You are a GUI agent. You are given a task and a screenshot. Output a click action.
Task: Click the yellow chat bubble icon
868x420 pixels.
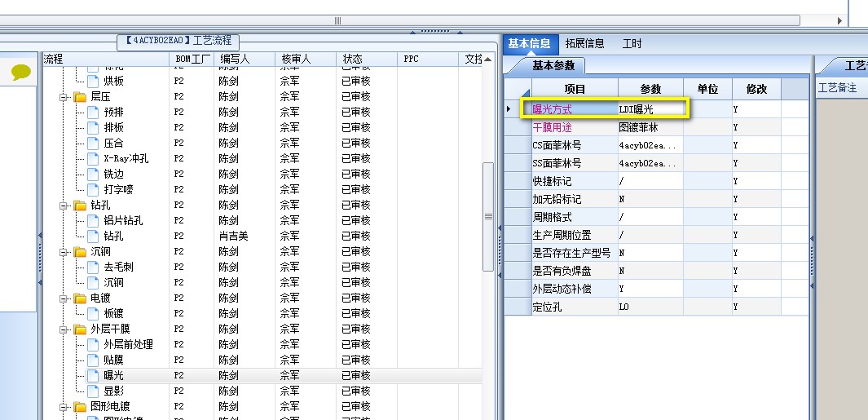(x=21, y=73)
